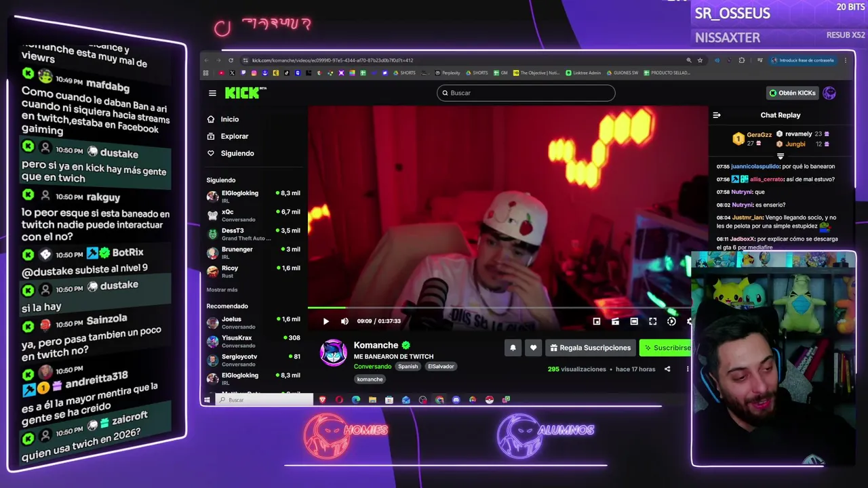Toggle the heart follow button for Komanche

[533, 348]
